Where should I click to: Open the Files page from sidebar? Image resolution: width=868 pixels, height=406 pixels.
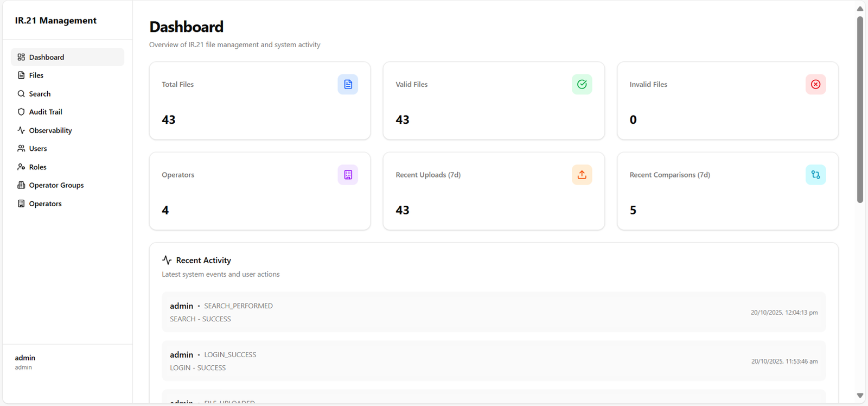coord(36,75)
